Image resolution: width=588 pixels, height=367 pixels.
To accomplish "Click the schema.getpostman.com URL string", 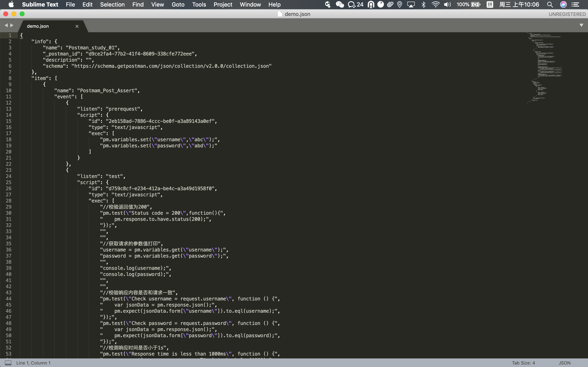I will [171, 66].
